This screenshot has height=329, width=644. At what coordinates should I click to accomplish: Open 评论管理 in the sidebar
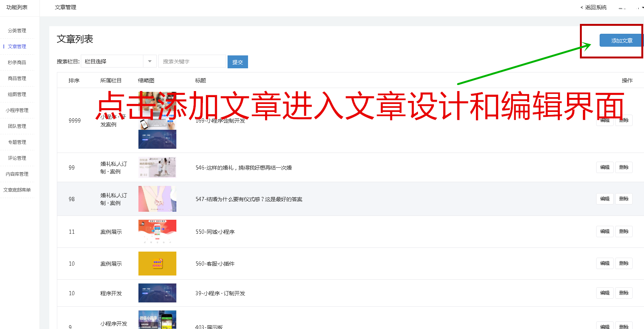pos(17,158)
